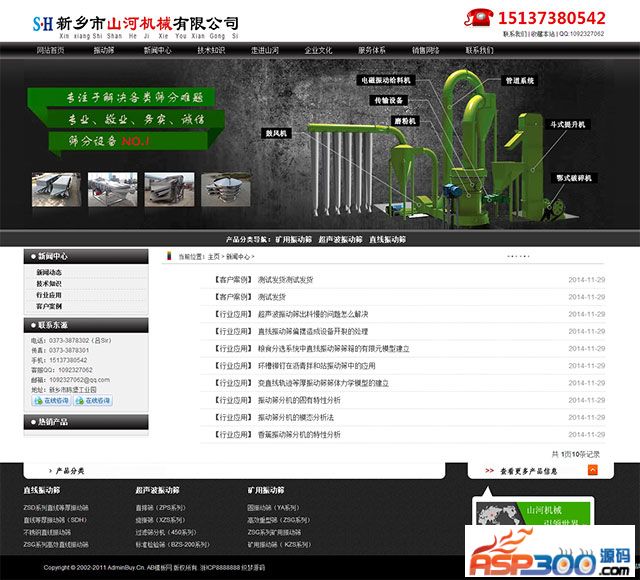Viewport: 640px width, 580px height.
Task: Open round sieve thumbnail in banner
Action: (226, 189)
